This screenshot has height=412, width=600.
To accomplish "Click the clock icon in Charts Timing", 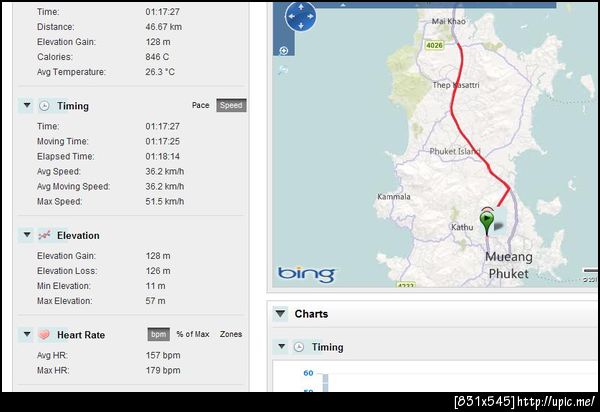I will [299, 347].
